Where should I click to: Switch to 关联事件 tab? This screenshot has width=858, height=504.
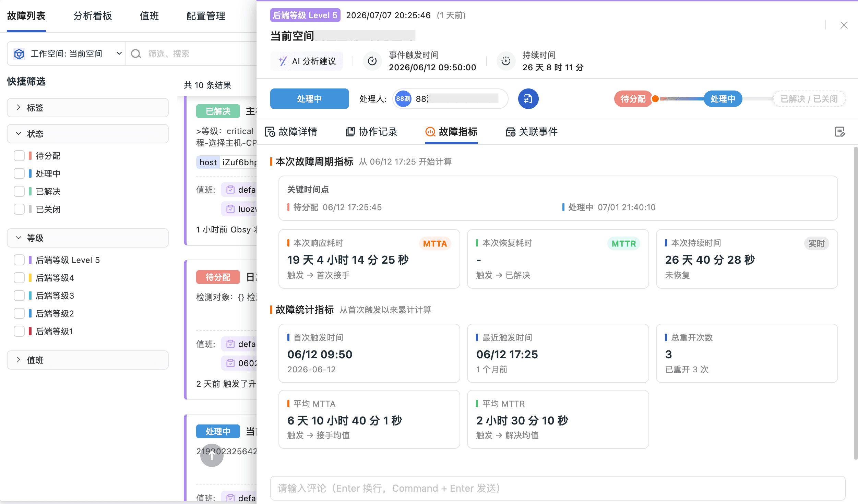pos(532,132)
